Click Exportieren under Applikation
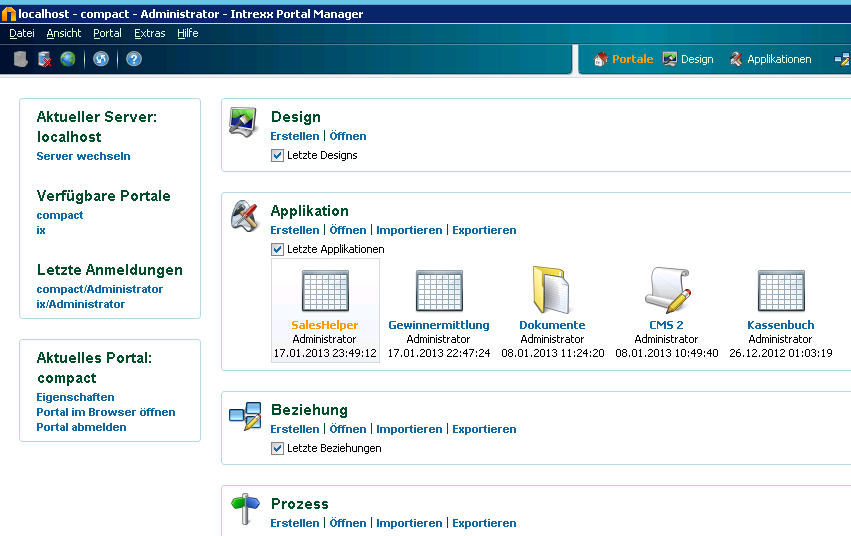The width and height of the screenshot is (851, 536). point(484,230)
